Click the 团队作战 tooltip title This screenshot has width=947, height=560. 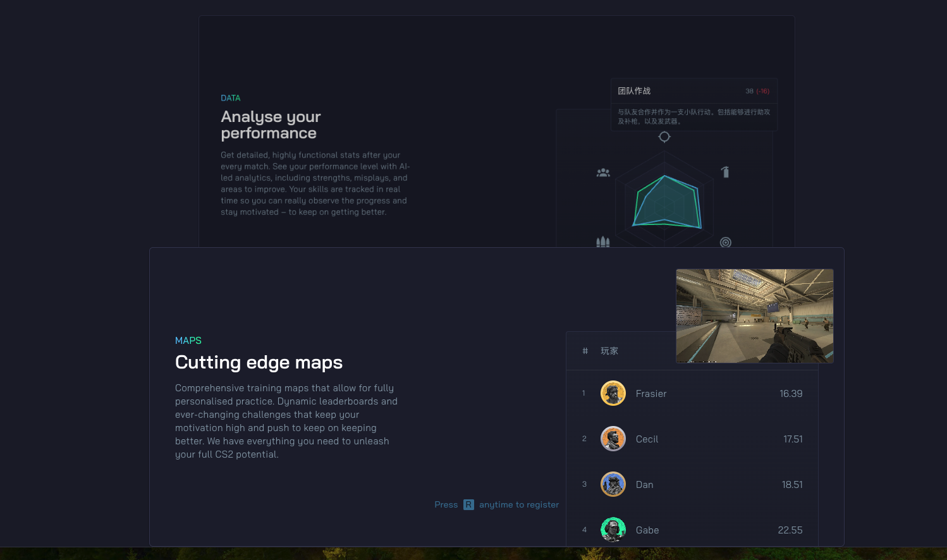[x=634, y=91]
